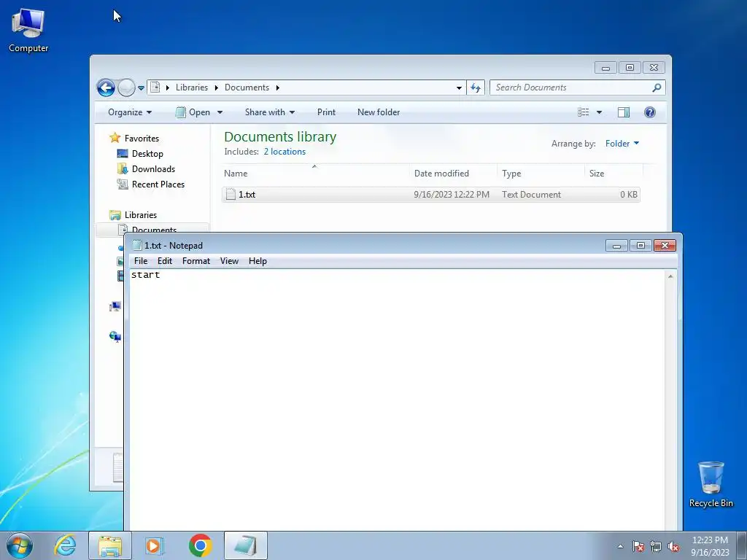The height and width of the screenshot is (560, 747).
Task: Click the network tray icon
Action: click(656, 546)
